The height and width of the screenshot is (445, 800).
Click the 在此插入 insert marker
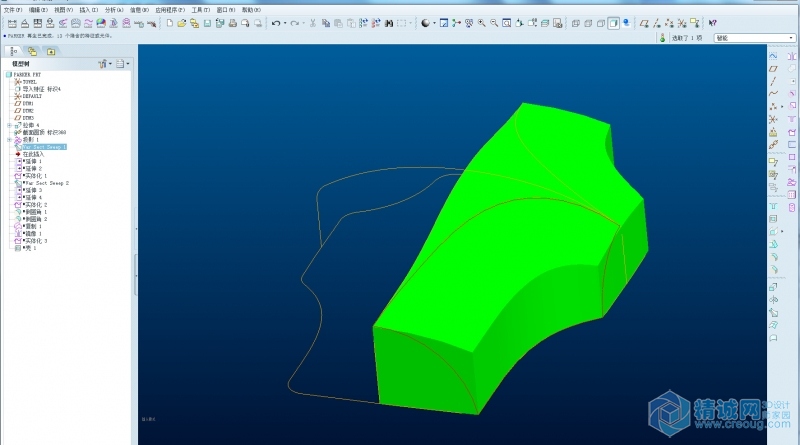click(x=30, y=154)
